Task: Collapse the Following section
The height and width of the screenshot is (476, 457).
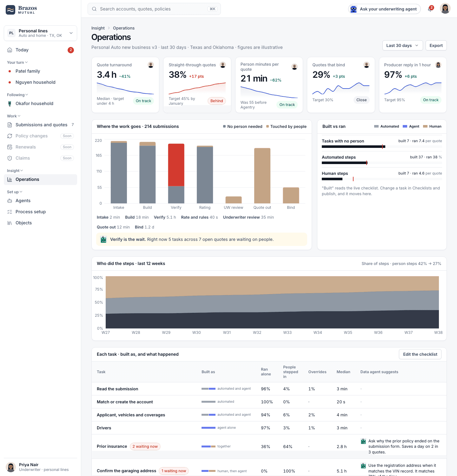Action: click(x=17, y=95)
